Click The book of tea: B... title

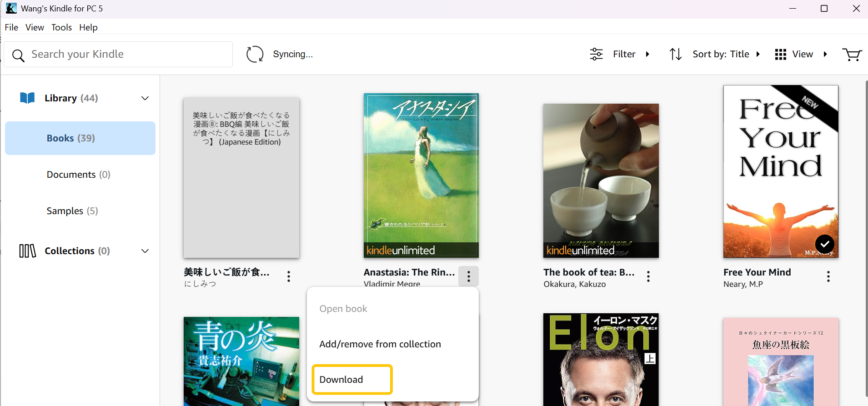pos(589,272)
